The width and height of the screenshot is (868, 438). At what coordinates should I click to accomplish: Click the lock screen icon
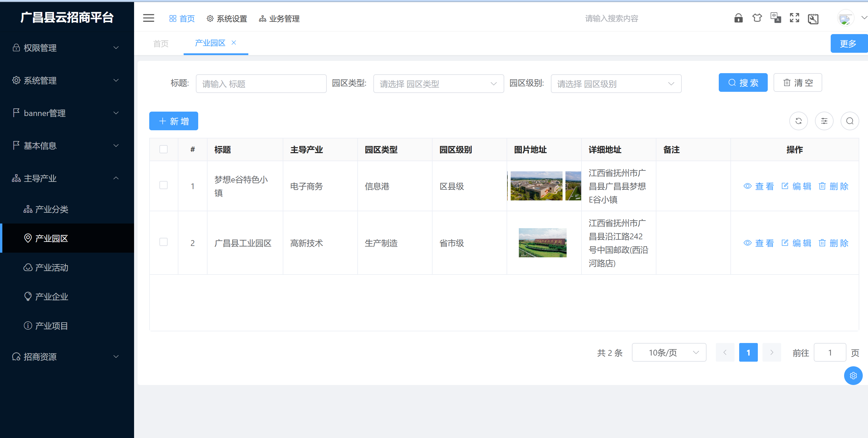coord(738,18)
